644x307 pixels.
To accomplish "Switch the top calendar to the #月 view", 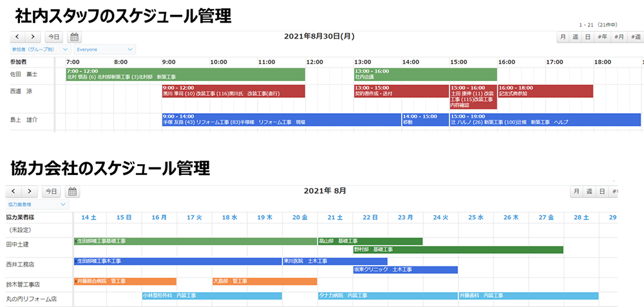I will 619,37.
